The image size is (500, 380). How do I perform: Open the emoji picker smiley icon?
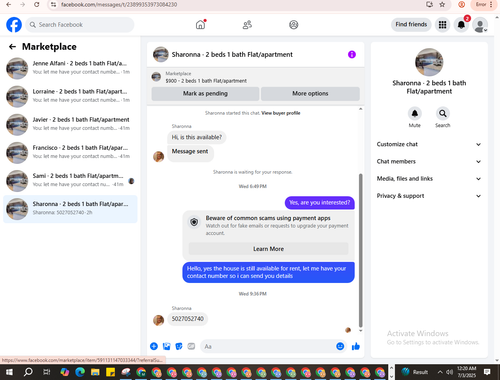coord(340,346)
